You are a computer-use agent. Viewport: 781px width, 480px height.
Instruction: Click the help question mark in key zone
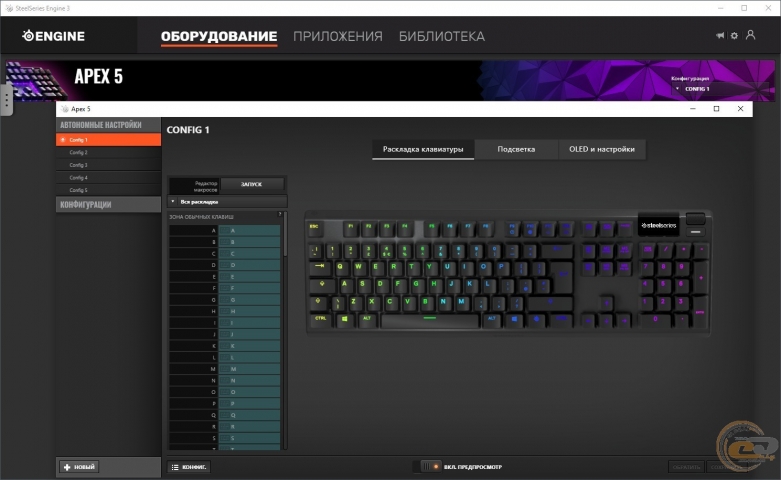pos(280,214)
